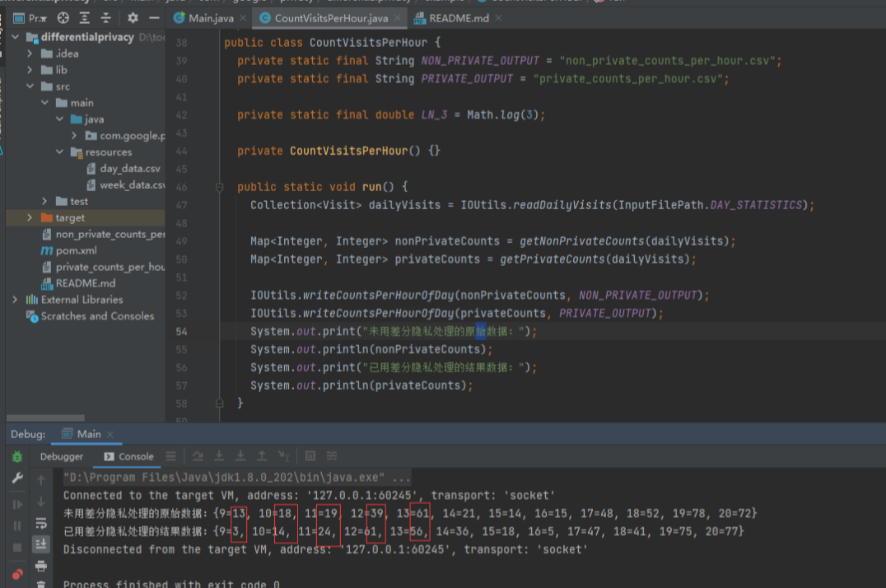Click line number 54 in the gutter
This screenshot has height=588, width=886.
click(x=181, y=331)
